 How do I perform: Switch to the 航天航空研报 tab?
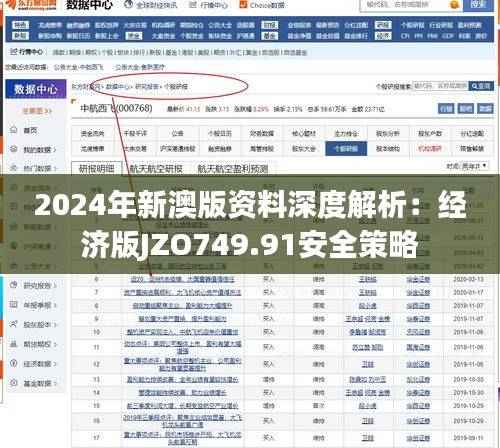156,169
